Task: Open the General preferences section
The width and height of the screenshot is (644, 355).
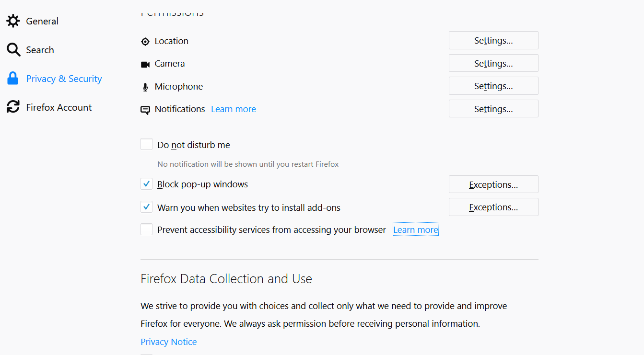Action: 42,21
